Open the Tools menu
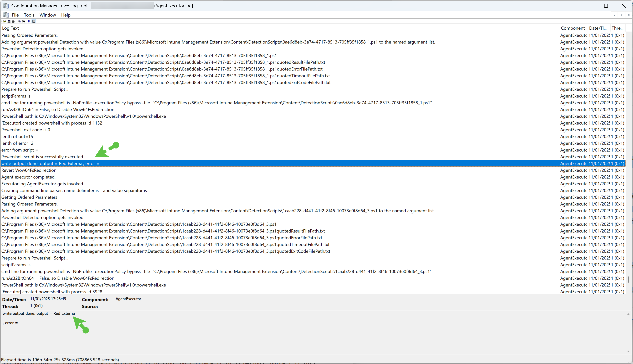633x364 pixels. [29, 15]
